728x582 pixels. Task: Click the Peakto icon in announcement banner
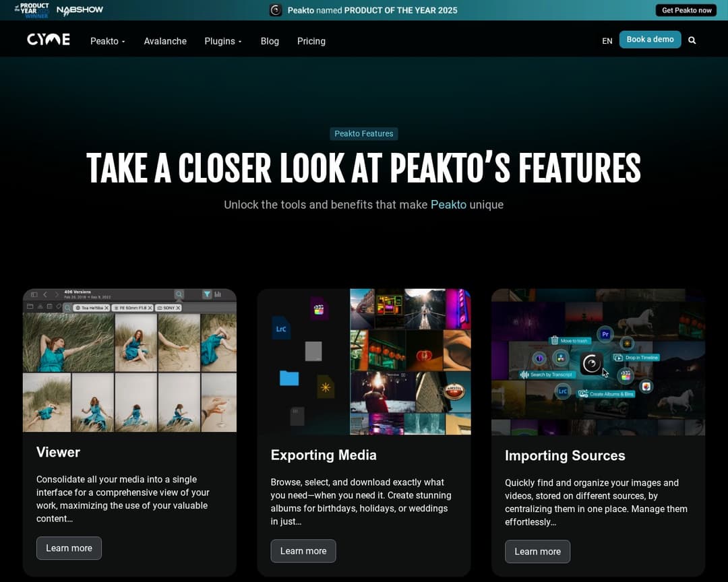pyautogui.click(x=276, y=10)
